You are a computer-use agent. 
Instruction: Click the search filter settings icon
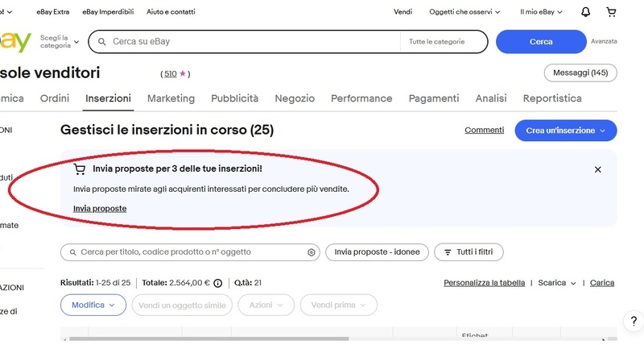[312, 252]
